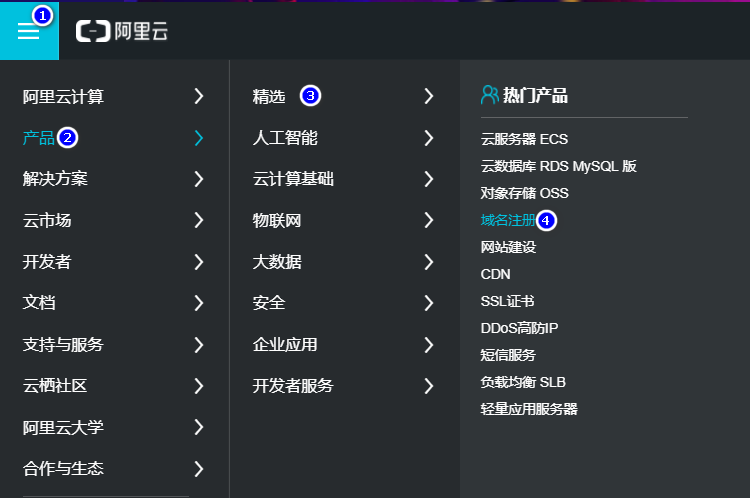750x498 pixels.
Task: Click 轻量应用服务器 link
Action: click(529, 409)
